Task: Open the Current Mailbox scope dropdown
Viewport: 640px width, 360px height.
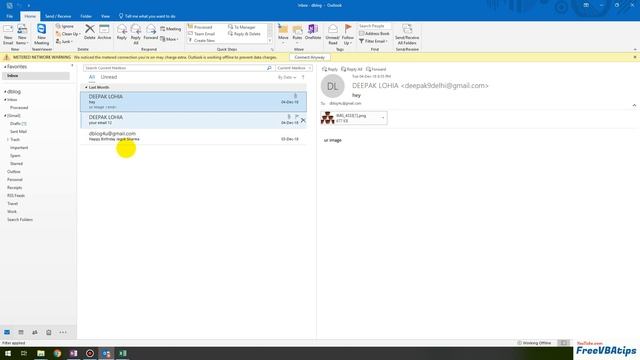Action: point(294,68)
